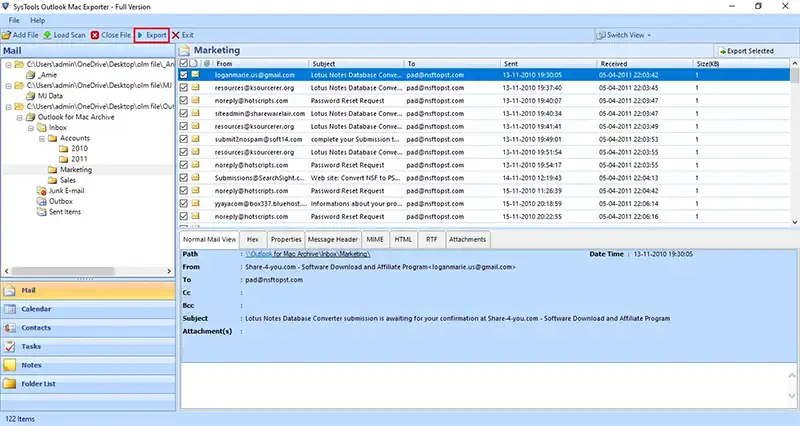The width and height of the screenshot is (800, 426).
Task: Sort the list by the Sent column
Action: [x=548, y=64]
